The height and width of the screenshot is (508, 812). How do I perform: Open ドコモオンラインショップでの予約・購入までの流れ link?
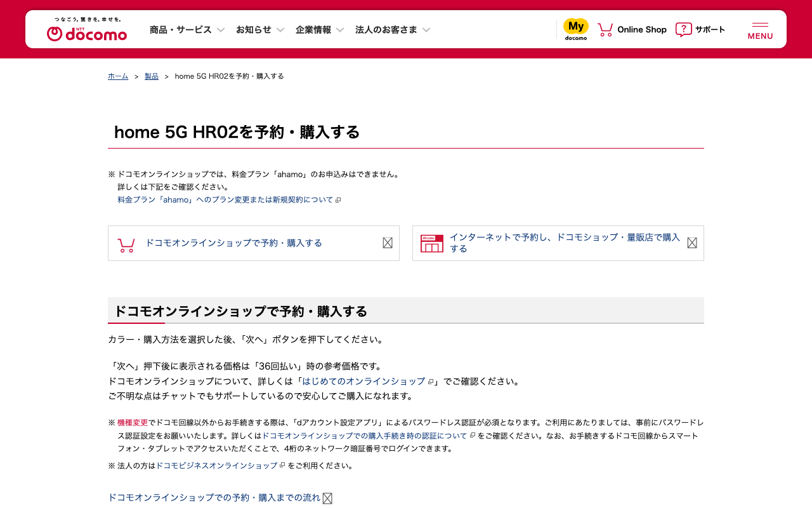click(x=214, y=498)
